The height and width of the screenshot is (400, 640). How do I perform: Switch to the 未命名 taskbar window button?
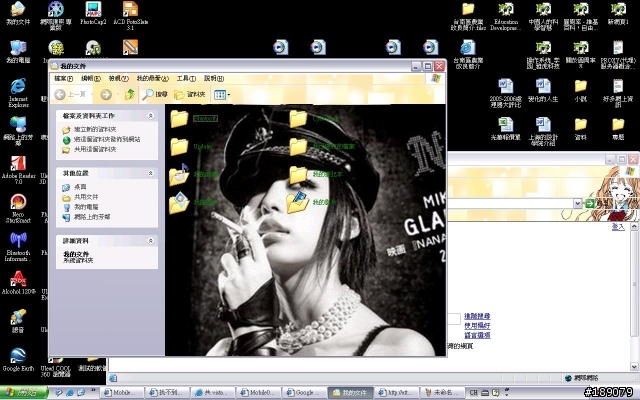(442, 393)
